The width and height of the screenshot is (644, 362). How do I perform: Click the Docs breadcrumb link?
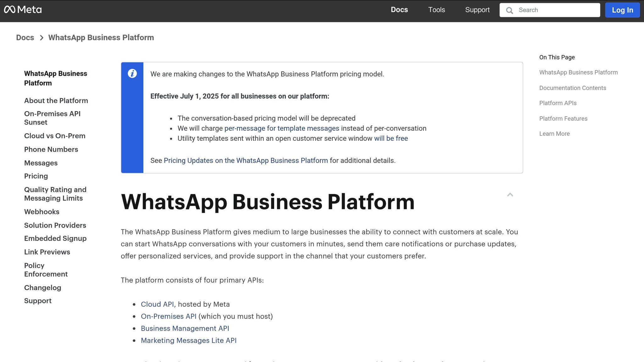[x=25, y=37]
